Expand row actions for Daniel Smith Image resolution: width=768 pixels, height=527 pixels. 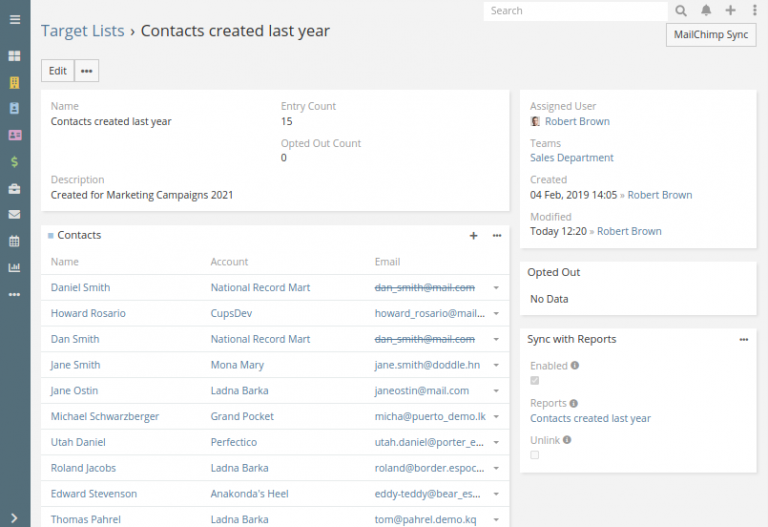pyautogui.click(x=496, y=288)
